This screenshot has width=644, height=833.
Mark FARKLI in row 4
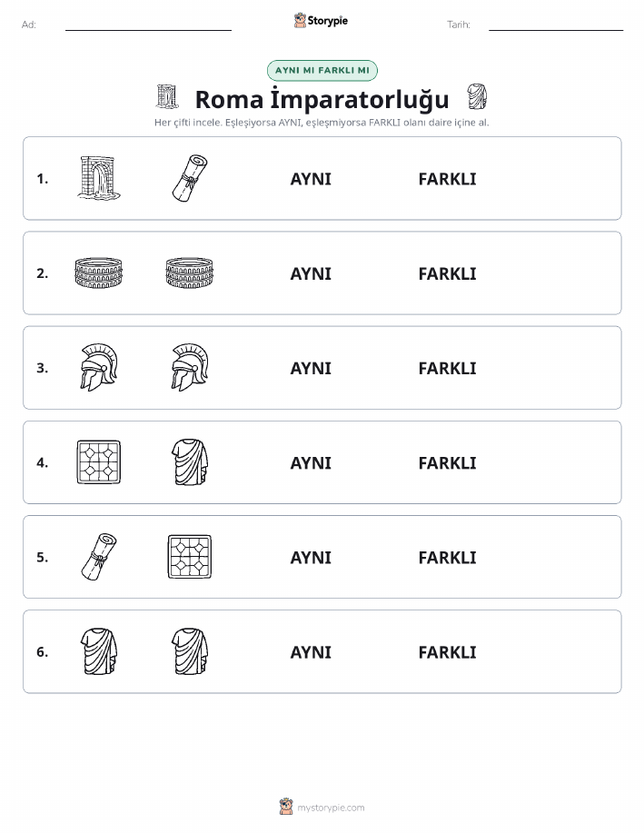point(447,462)
